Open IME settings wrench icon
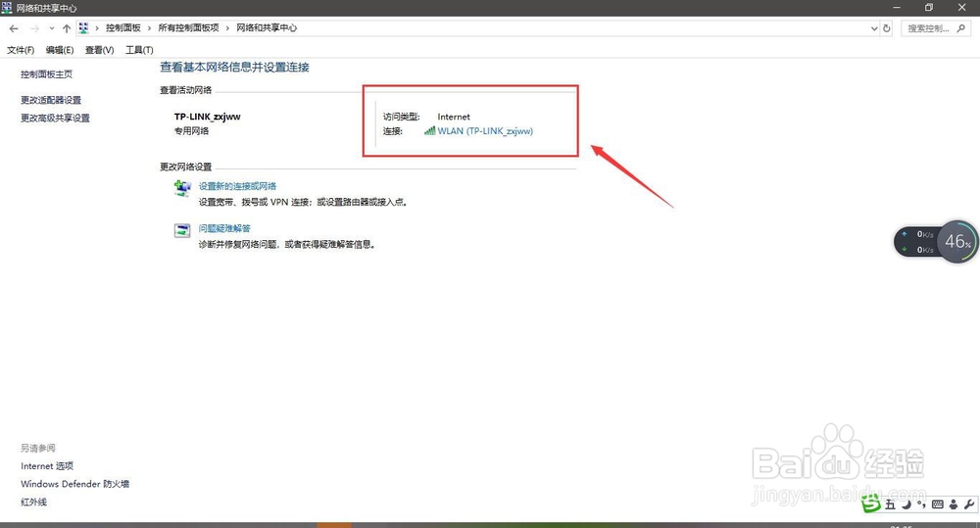980x528 pixels. [x=969, y=504]
